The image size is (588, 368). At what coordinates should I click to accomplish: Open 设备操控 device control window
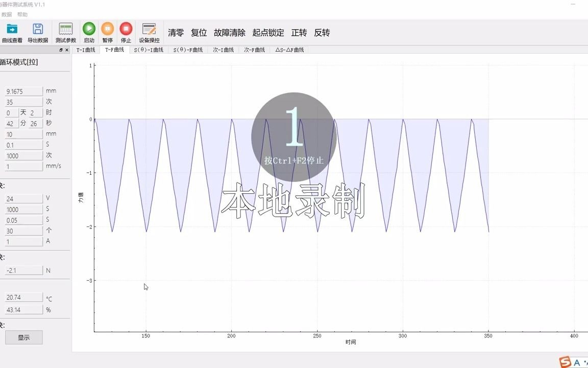coord(149,32)
